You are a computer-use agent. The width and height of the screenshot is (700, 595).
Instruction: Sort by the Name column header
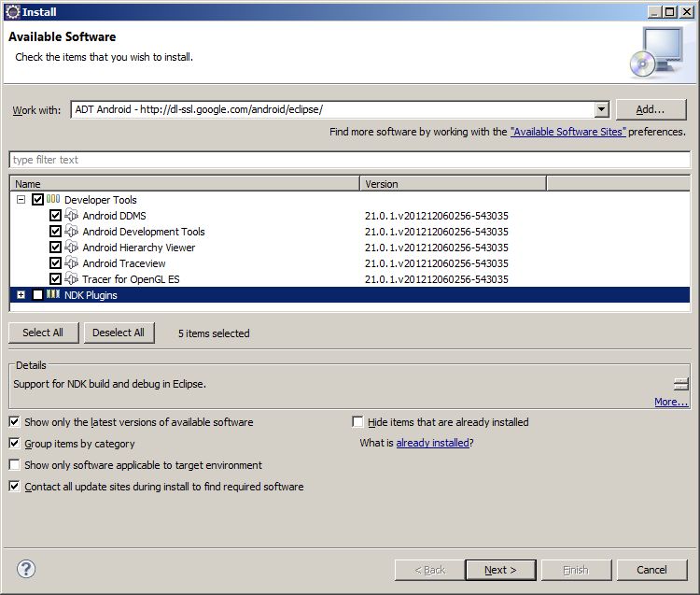coord(185,184)
